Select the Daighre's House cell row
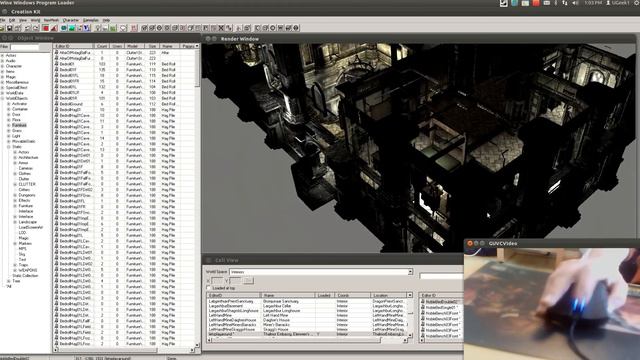 (308, 320)
